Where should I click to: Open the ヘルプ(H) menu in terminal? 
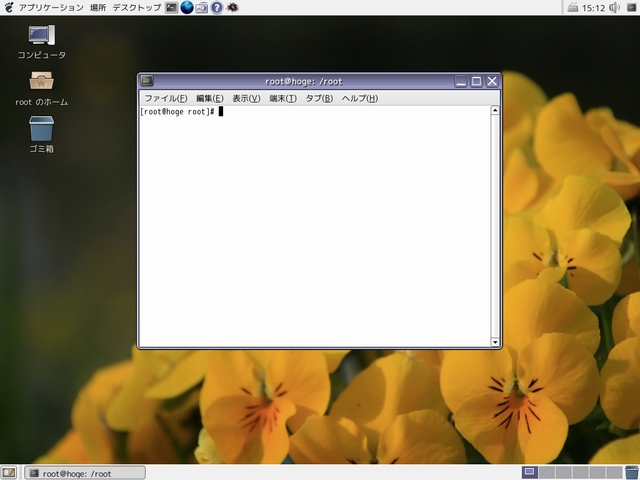[x=360, y=98]
